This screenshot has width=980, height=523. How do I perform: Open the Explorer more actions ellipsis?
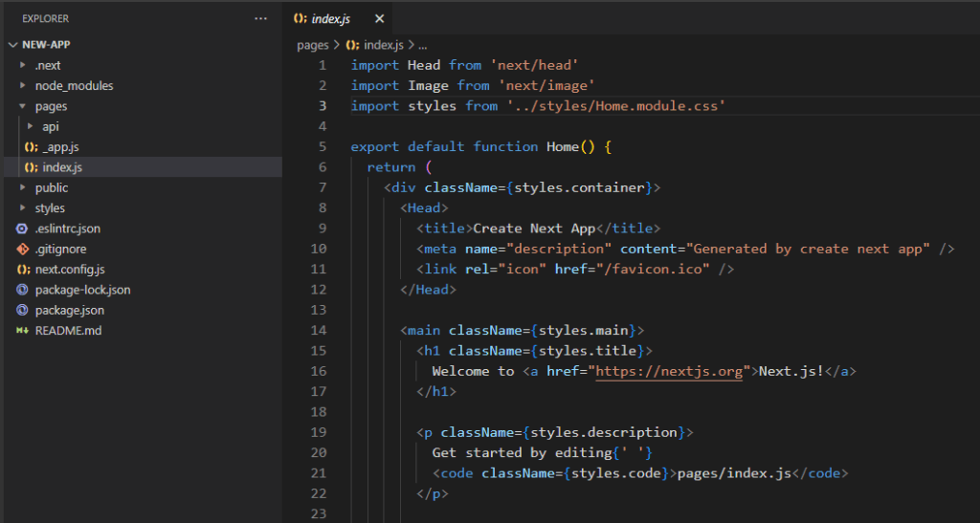click(x=261, y=18)
